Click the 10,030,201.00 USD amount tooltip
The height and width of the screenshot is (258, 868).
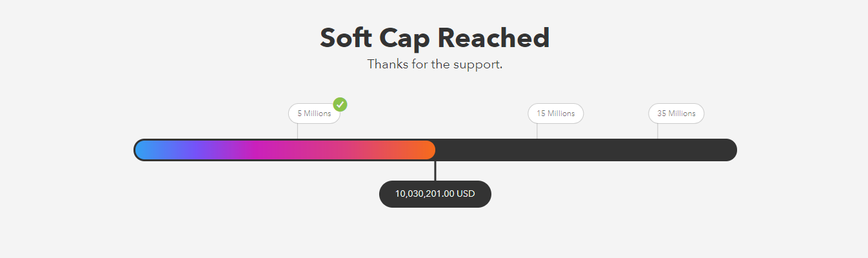click(435, 194)
